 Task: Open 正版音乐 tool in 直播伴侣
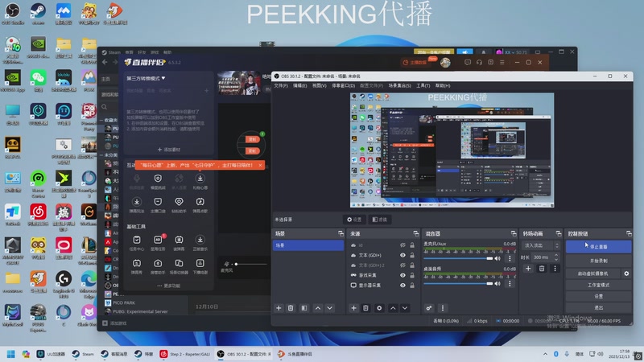pos(200,243)
